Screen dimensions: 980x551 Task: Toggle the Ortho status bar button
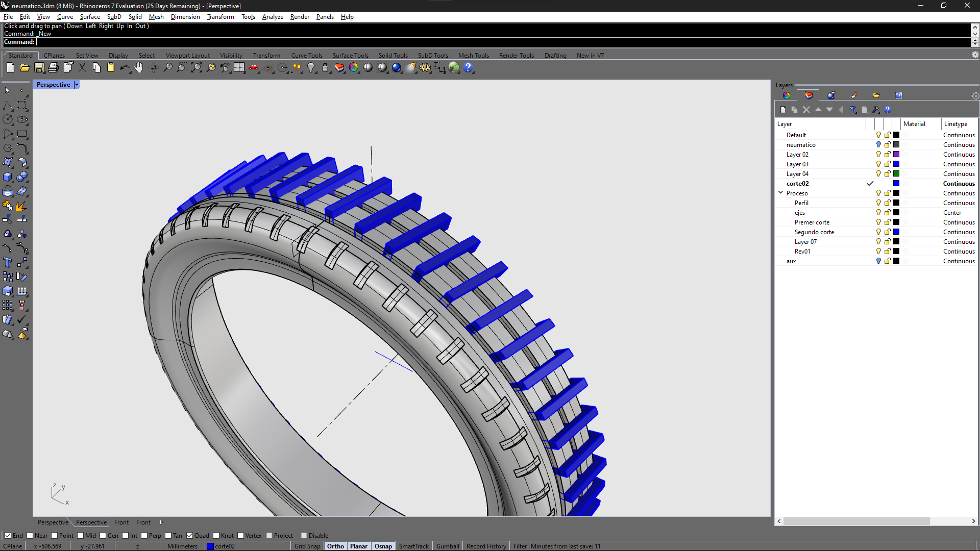point(335,546)
